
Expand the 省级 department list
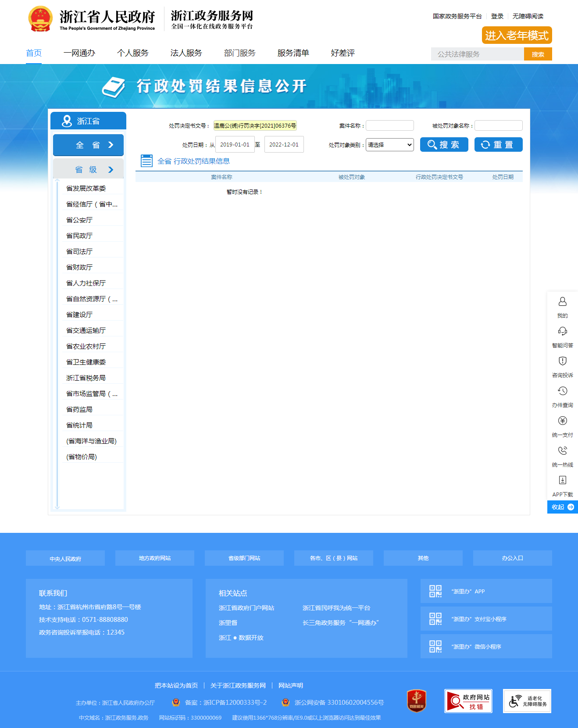[x=88, y=170]
